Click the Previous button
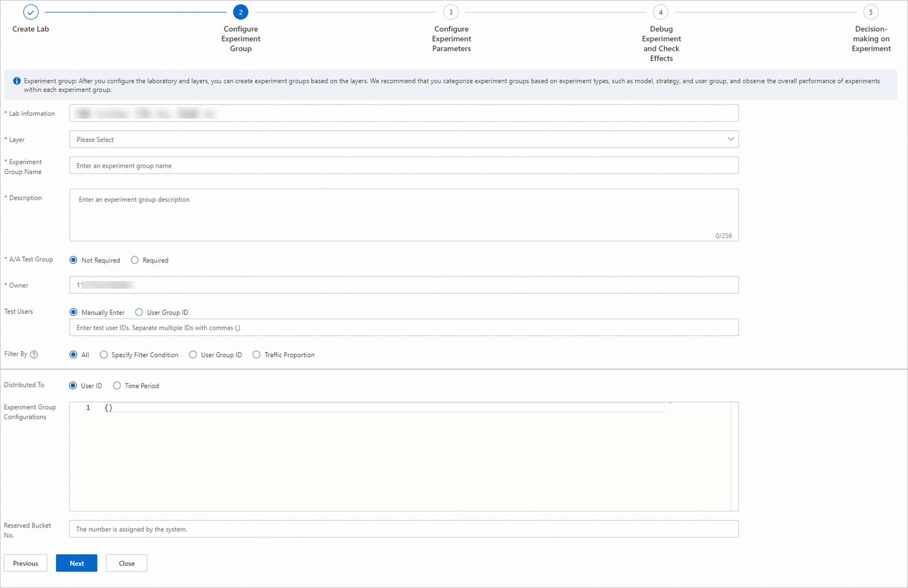The image size is (908, 588). click(x=25, y=563)
